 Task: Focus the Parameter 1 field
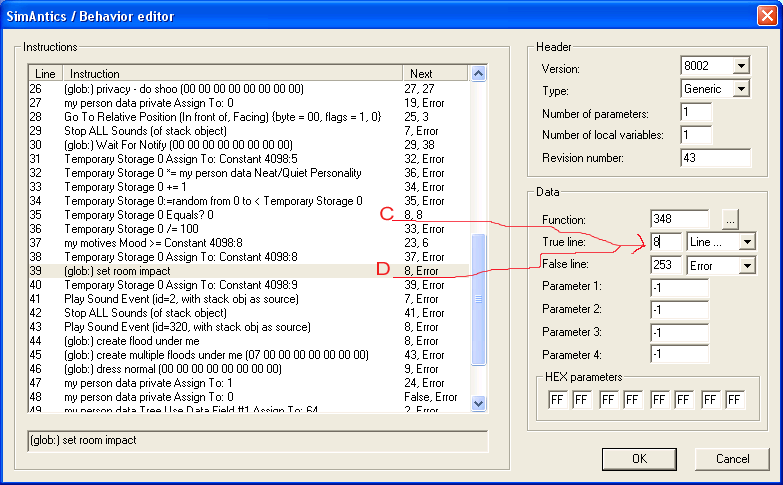click(680, 288)
